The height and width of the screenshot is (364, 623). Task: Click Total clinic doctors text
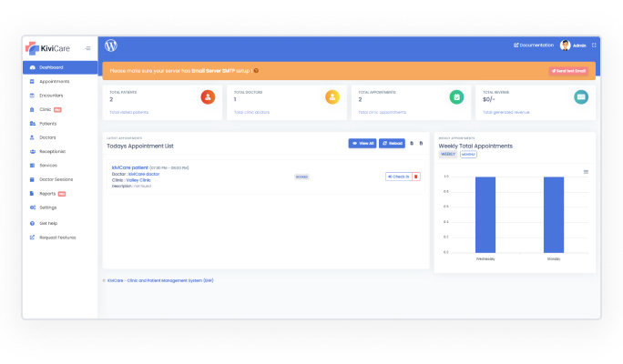tap(251, 112)
